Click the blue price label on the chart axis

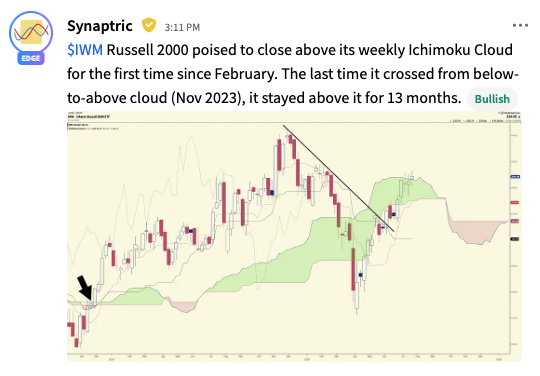515,177
